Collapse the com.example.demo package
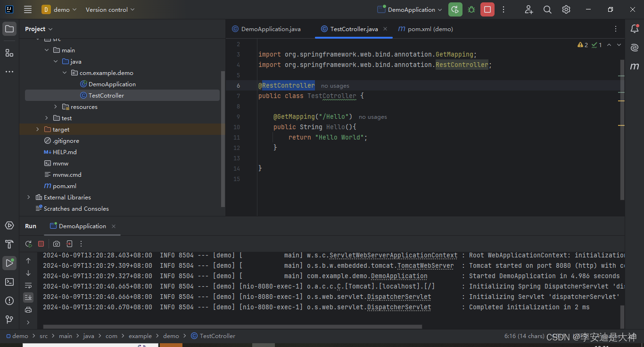This screenshot has width=644, height=347. (x=65, y=73)
